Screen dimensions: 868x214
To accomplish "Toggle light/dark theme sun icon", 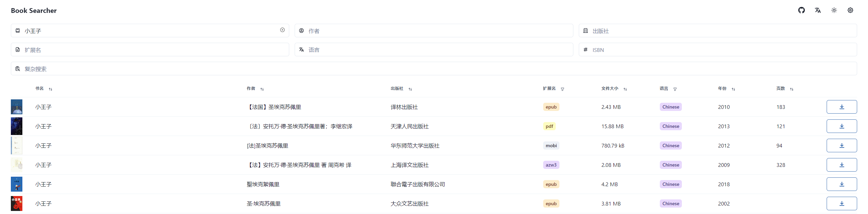I will click(x=834, y=10).
